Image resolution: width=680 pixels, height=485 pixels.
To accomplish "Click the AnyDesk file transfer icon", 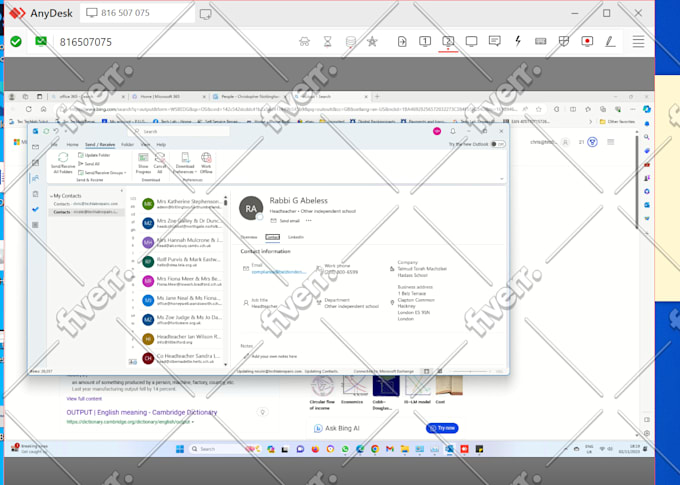I will tap(402, 41).
